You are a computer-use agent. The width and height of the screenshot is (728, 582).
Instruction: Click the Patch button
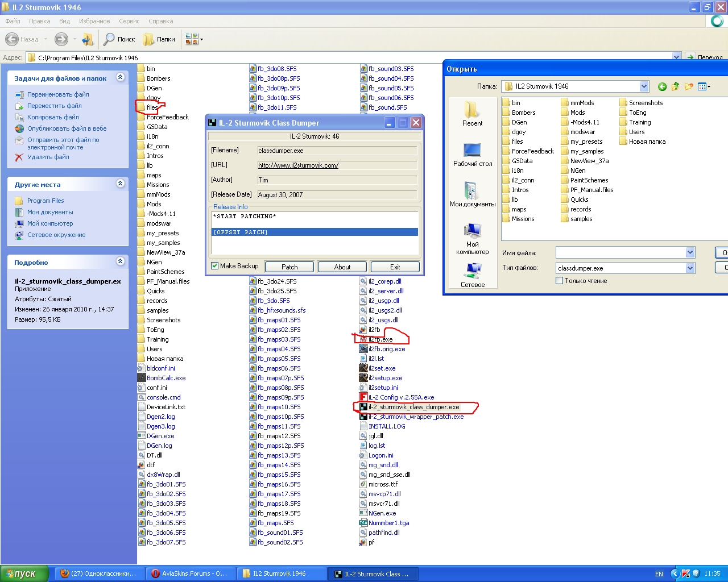[289, 267]
